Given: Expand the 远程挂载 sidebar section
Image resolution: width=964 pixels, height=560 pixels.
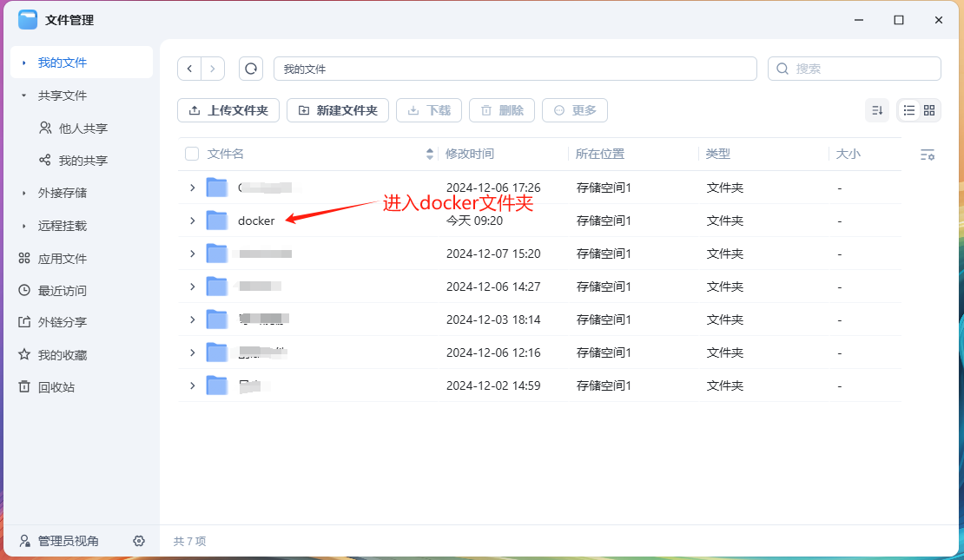Looking at the screenshot, I should 24,226.
